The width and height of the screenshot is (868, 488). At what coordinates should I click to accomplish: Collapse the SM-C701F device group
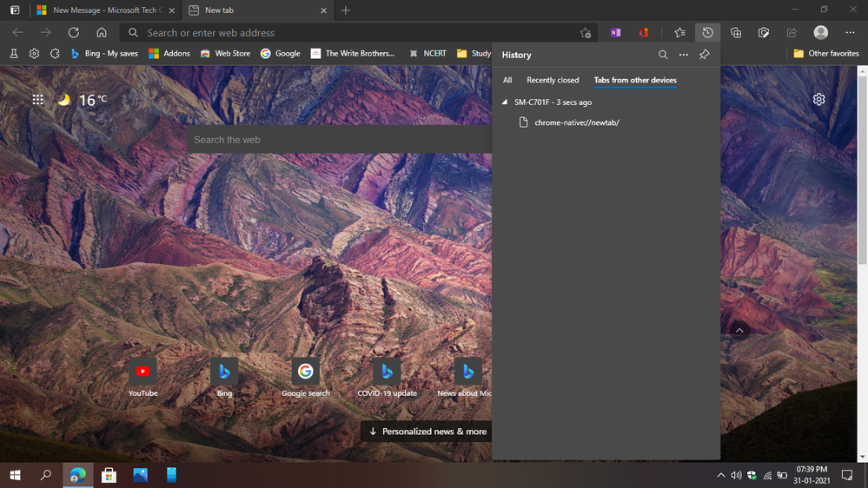pos(504,102)
